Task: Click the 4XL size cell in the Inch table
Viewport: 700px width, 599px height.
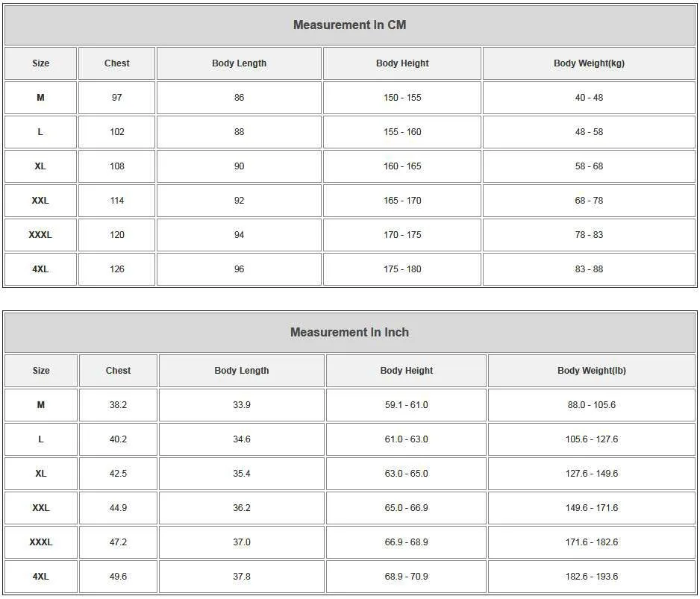Action: pyautogui.click(x=41, y=577)
